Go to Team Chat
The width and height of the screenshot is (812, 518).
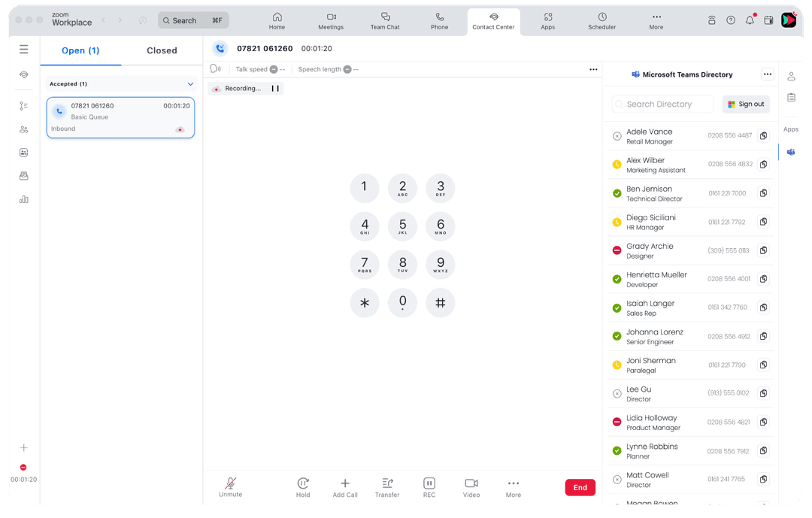click(x=385, y=21)
